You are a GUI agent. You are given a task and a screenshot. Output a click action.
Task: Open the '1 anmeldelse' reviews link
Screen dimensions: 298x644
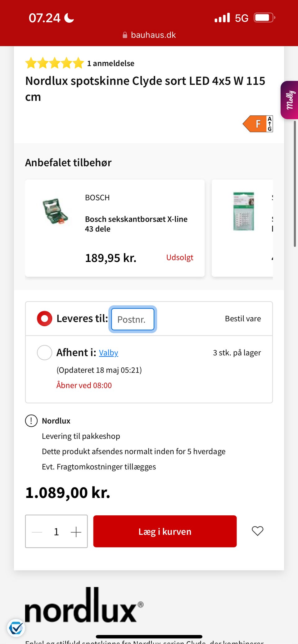(111, 63)
